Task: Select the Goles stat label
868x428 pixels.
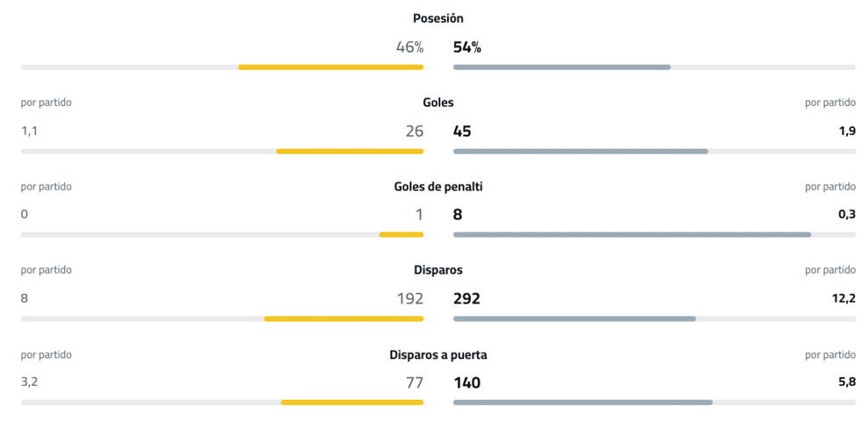Action: pos(438,103)
